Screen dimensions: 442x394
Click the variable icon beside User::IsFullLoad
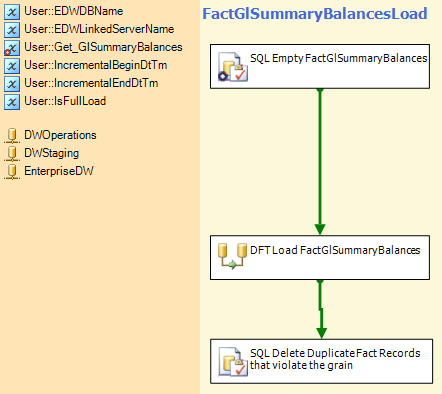pos(12,102)
